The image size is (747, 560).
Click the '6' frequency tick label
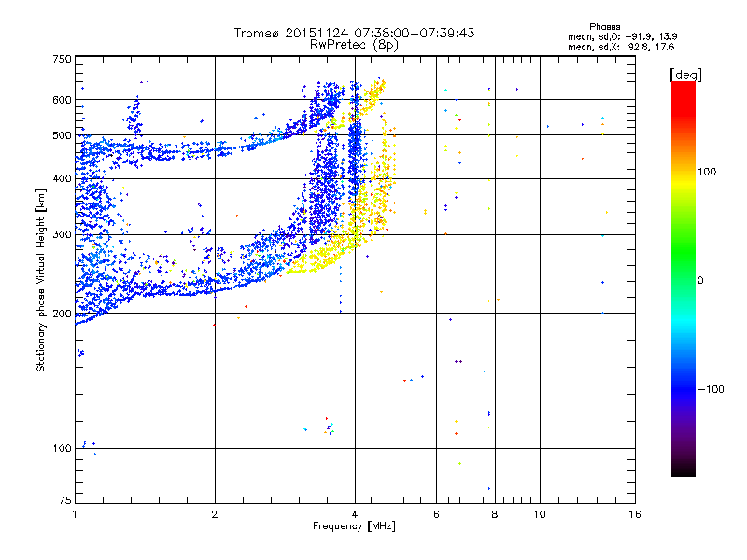coord(436,514)
